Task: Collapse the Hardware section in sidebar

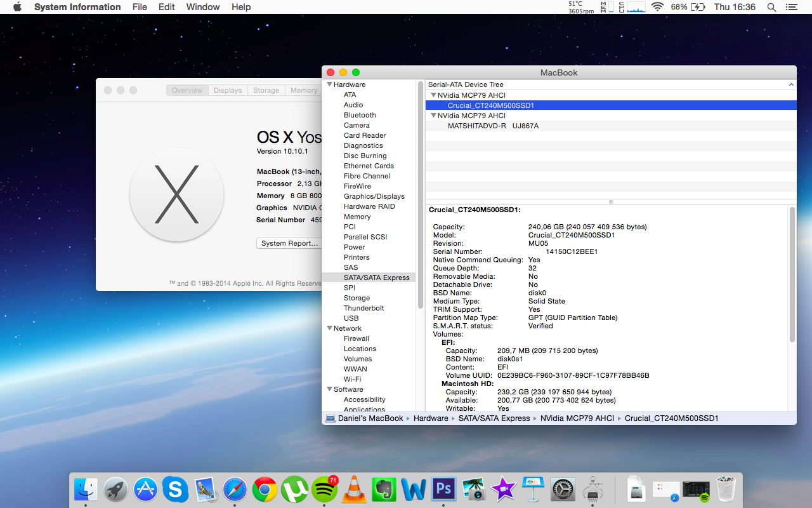Action: click(x=330, y=84)
